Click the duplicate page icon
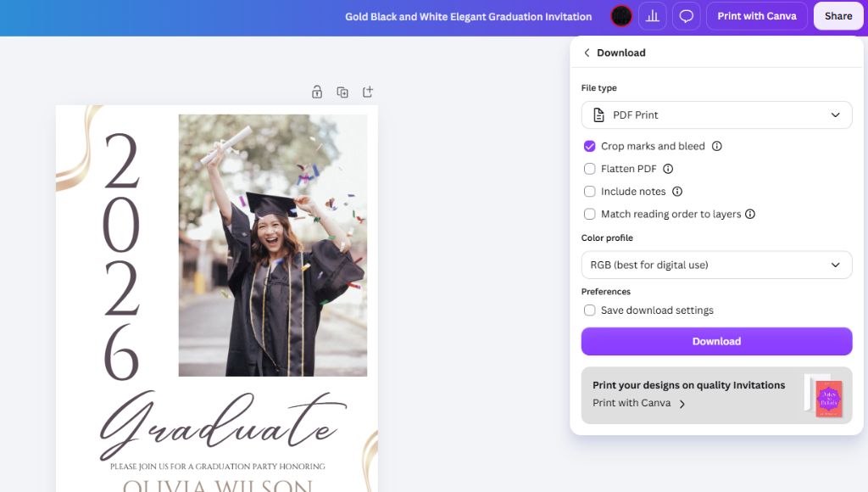Image resolution: width=868 pixels, height=492 pixels. [x=342, y=92]
